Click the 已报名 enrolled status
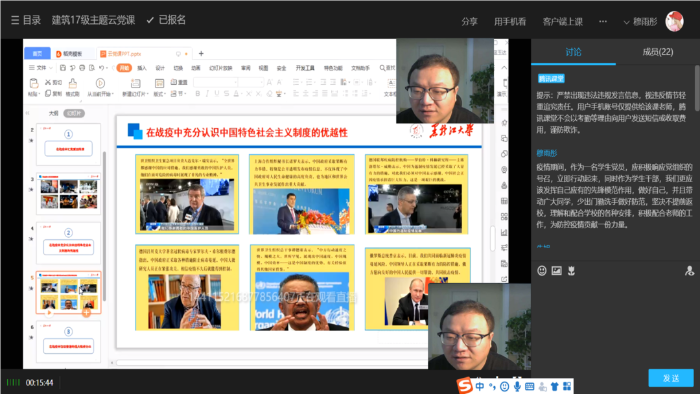 [166, 20]
